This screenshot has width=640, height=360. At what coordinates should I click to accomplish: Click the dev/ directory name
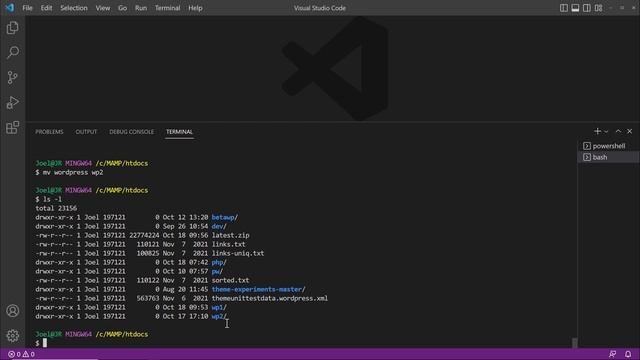coord(219,226)
